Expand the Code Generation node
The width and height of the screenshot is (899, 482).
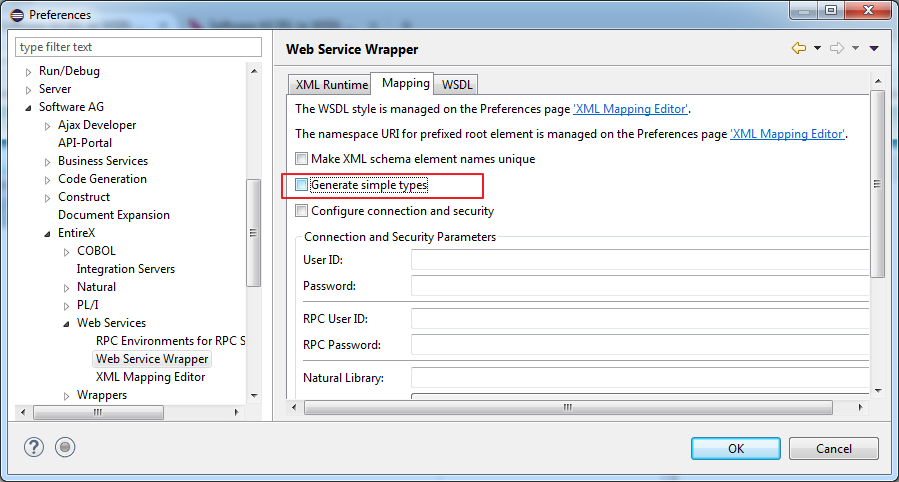pos(48,180)
